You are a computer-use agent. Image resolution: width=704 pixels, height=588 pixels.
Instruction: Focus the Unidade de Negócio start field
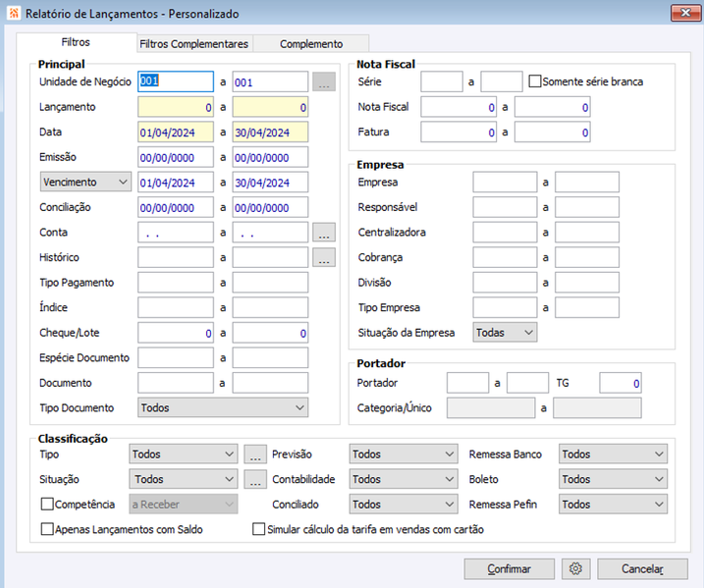[x=176, y=81]
